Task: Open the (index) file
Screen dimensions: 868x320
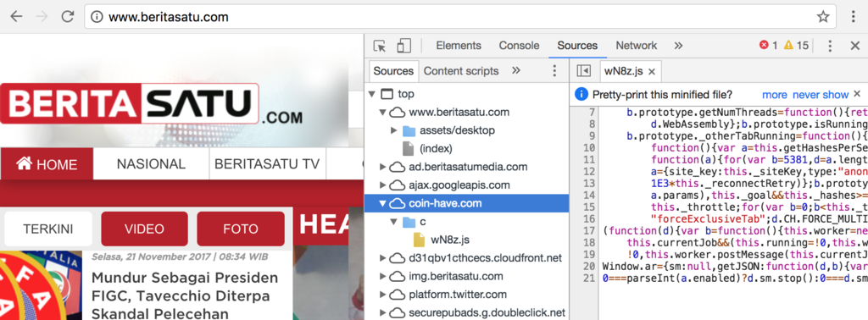Action: 437,149
